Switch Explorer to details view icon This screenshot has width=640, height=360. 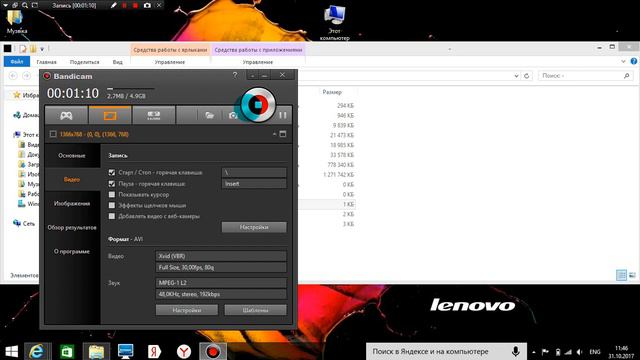point(621,275)
